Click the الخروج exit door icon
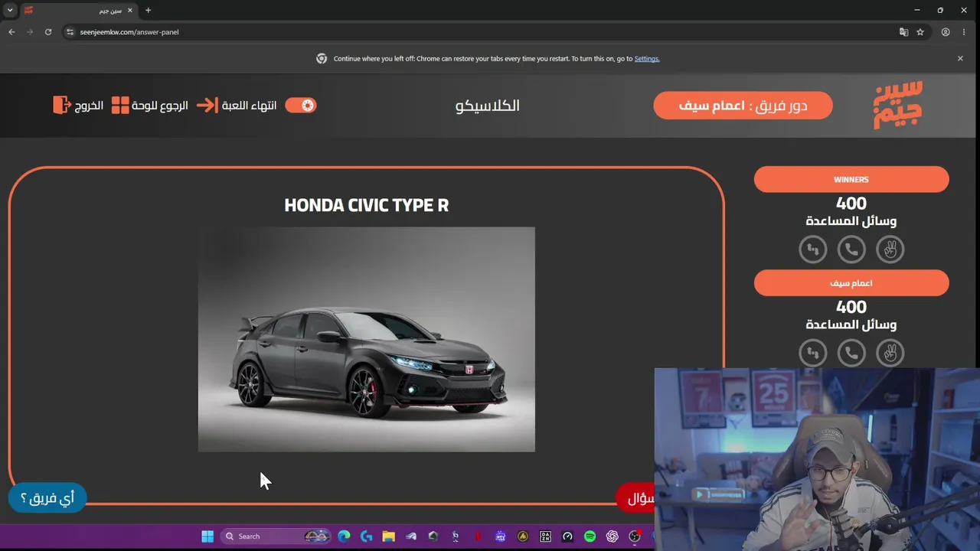This screenshot has width=980, height=551. tap(61, 105)
